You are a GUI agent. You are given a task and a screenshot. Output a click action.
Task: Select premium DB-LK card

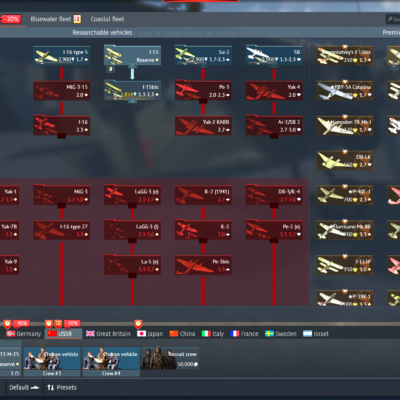[x=345, y=160]
